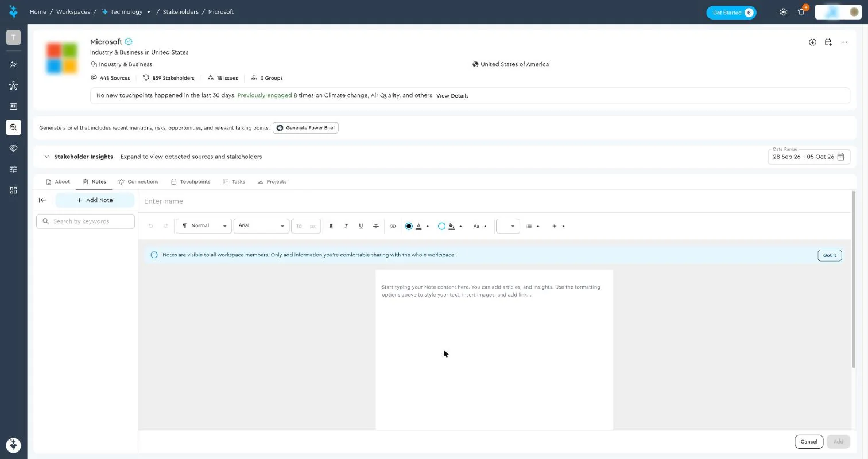Image resolution: width=868 pixels, height=459 pixels.
Task: Click the Generate Power Brief button
Action: coord(305,128)
